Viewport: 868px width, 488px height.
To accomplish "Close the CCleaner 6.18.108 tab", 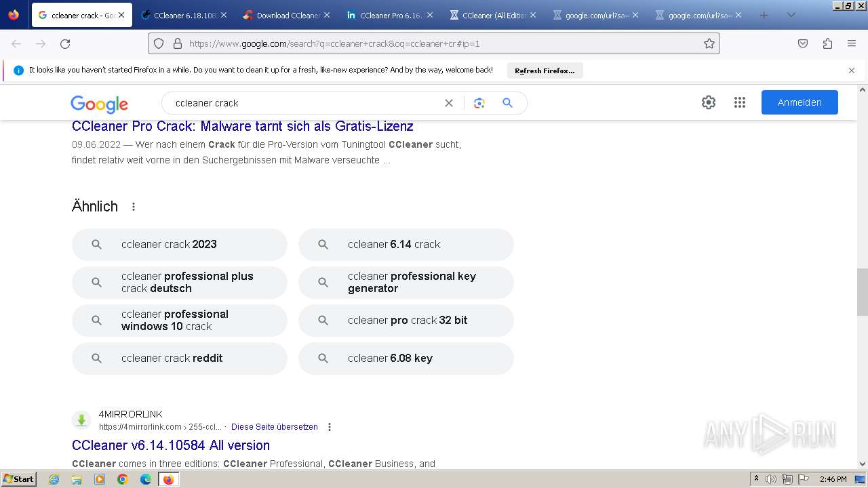I will click(224, 15).
